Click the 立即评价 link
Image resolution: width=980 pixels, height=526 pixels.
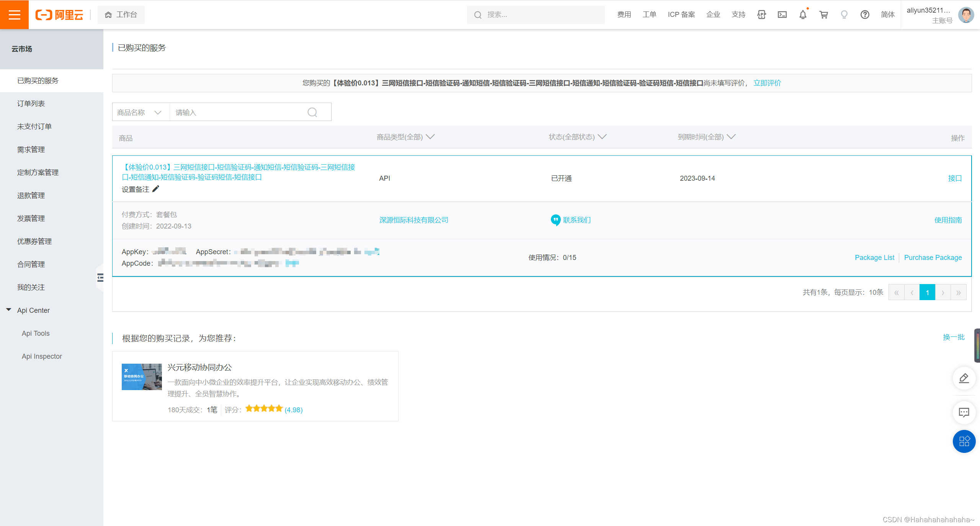click(767, 83)
